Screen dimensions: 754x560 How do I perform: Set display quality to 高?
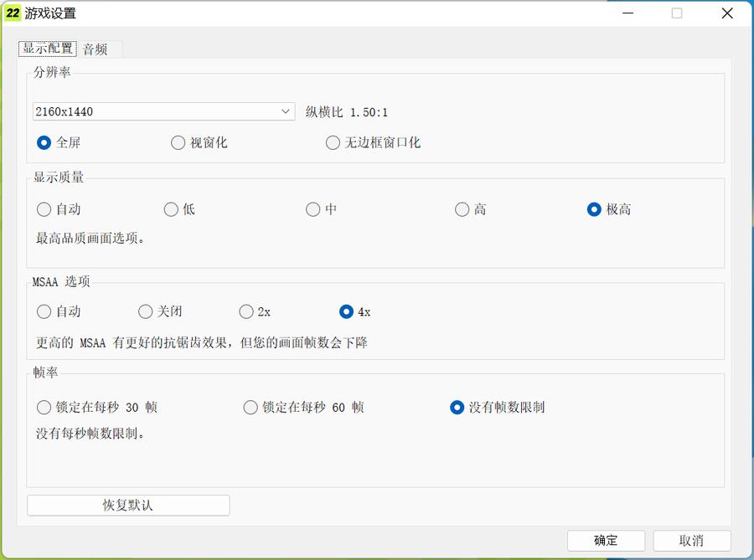coord(462,209)
